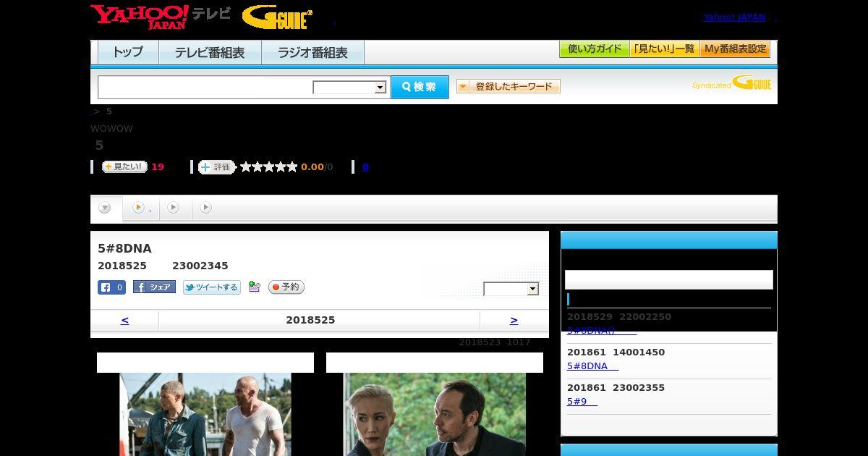
Task: Click the 201861 14001450 schedule time text
Action: point(616,352)
